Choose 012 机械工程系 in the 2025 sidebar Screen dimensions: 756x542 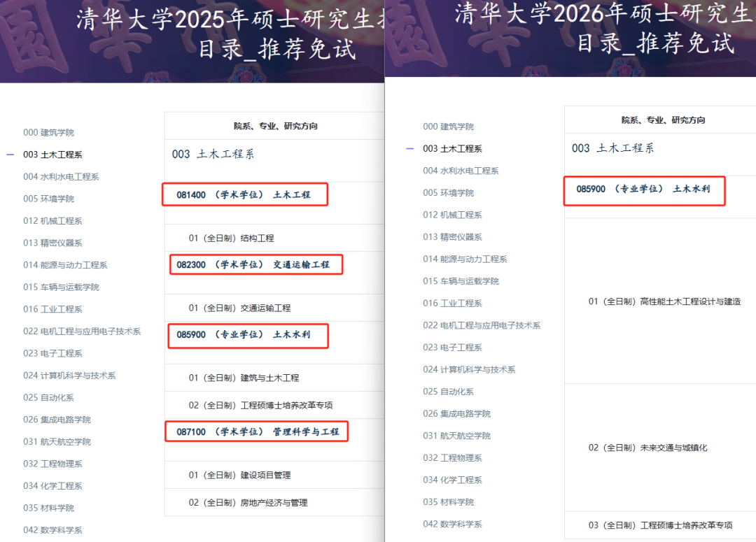(52, 221)
